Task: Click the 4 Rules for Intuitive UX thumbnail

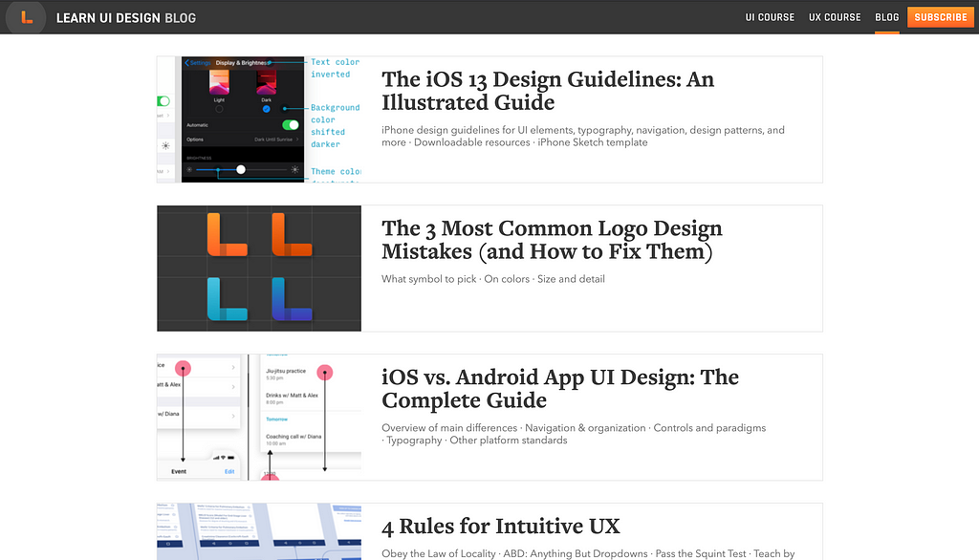Action: pyautogui.click(x=259, y=532)
